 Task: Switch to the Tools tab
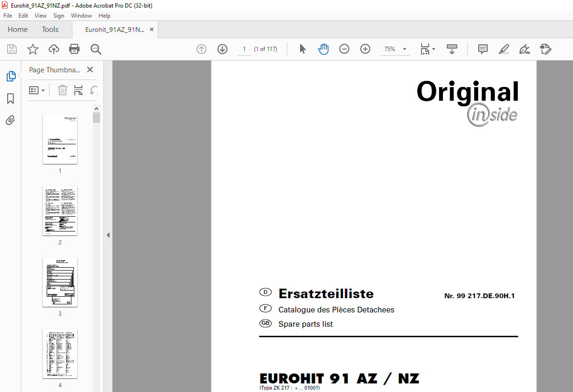point(50,30)
